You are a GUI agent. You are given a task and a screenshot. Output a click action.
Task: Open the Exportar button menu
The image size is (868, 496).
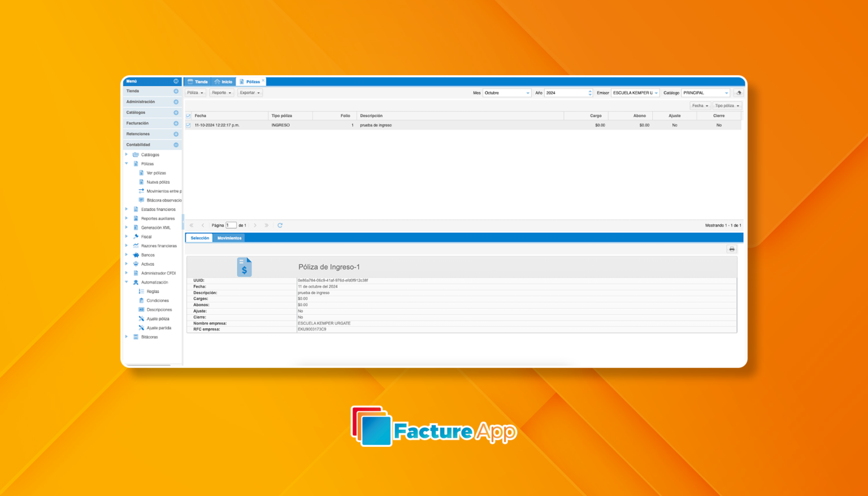249,93
